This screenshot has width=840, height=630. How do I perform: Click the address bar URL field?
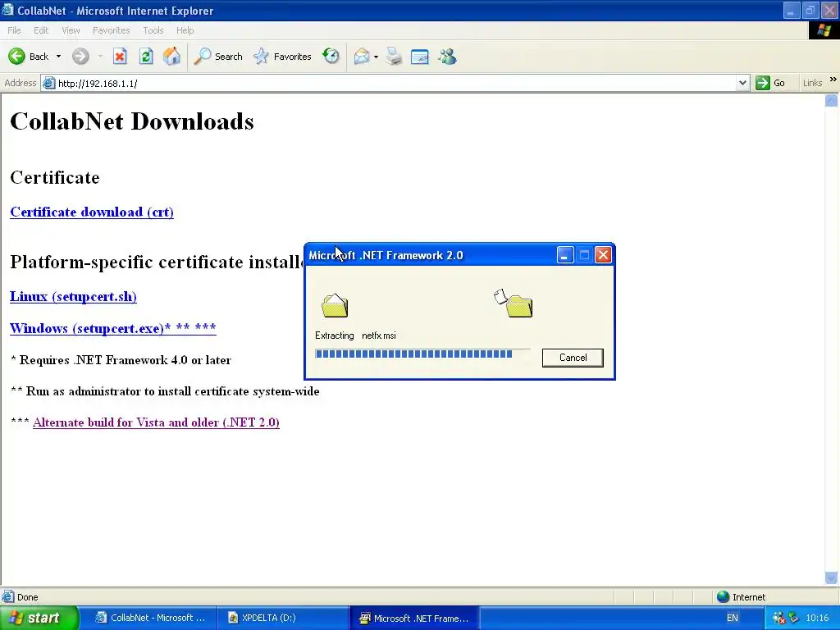(396, 83)
